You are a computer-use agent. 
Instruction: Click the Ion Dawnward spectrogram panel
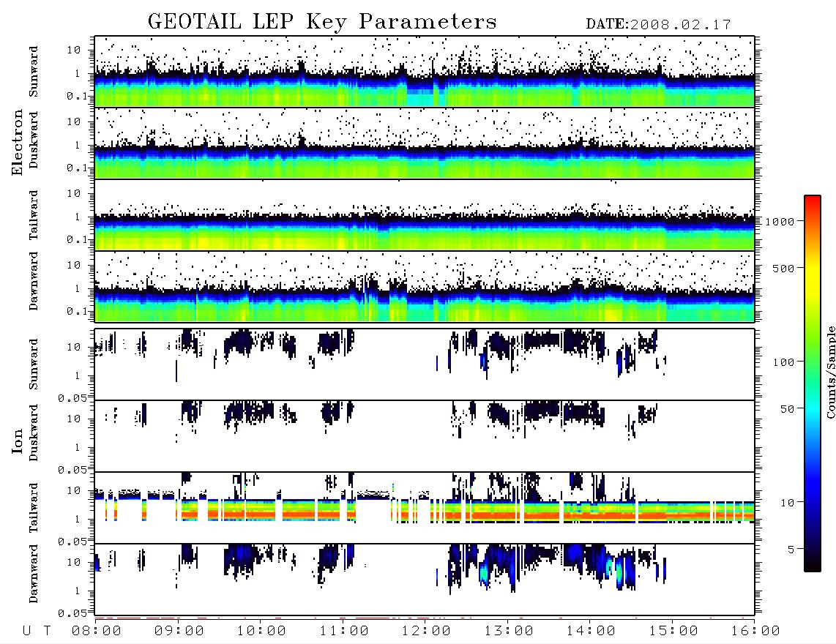425,580
